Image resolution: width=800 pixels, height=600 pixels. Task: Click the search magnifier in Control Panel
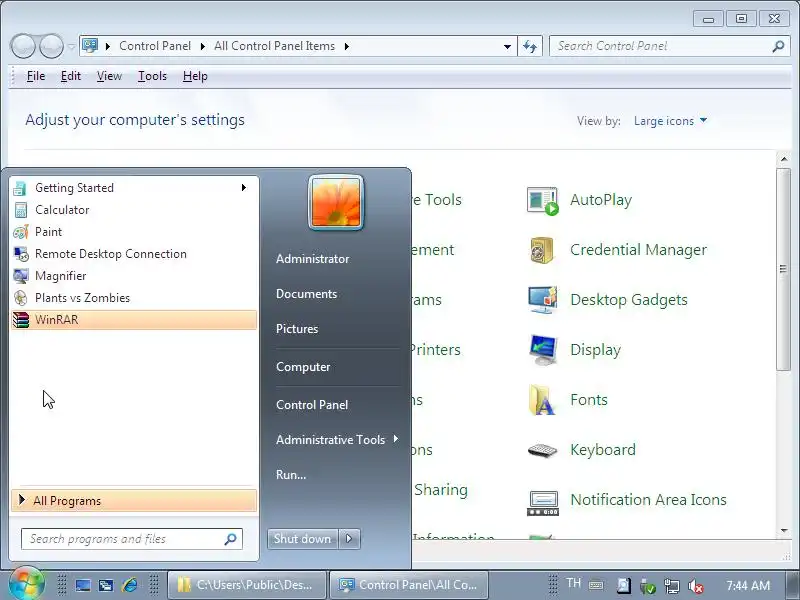coord(778,46)
